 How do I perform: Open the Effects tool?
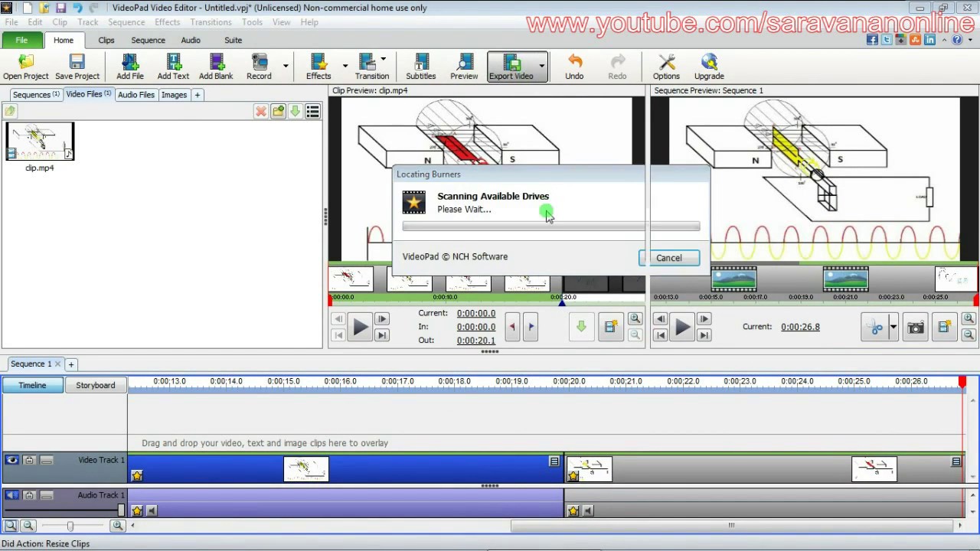click(318, 67)
